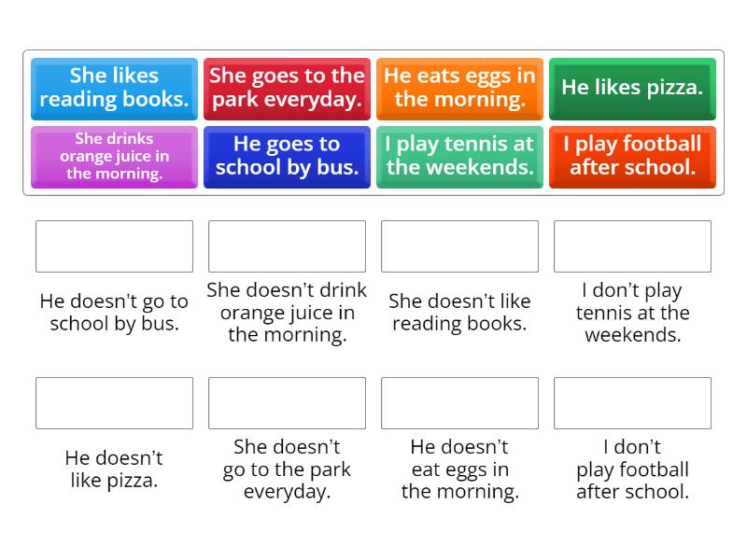This screenshot has height=560, width=747.
Task: Click the answer box above 'He doesn't like pizza.'
Action: pos(114,403)
